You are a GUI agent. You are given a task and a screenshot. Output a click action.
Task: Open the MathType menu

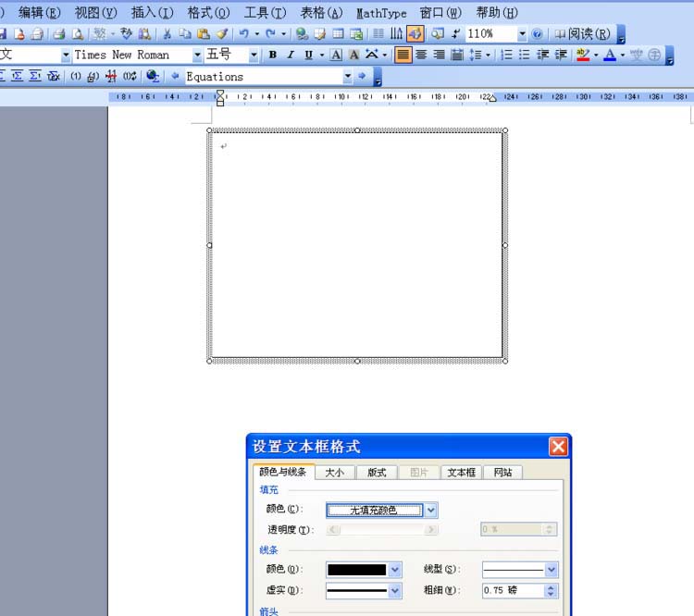pyautogui.click(x=381, y=13)
